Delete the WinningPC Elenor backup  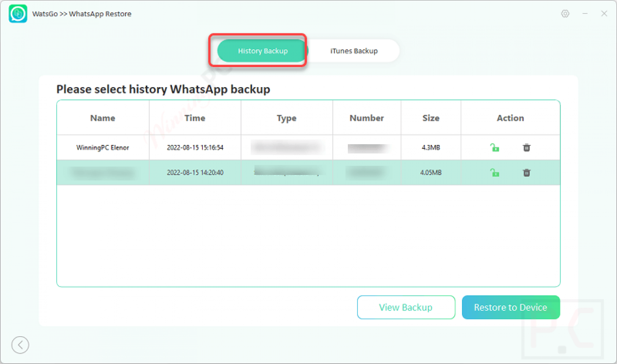tap(526, 147)
